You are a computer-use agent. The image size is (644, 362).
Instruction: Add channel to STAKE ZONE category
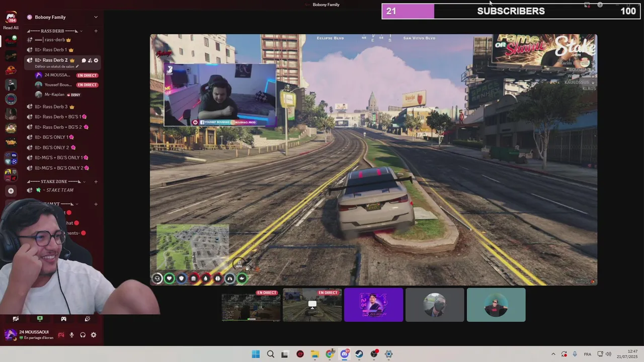pos(96,182)
